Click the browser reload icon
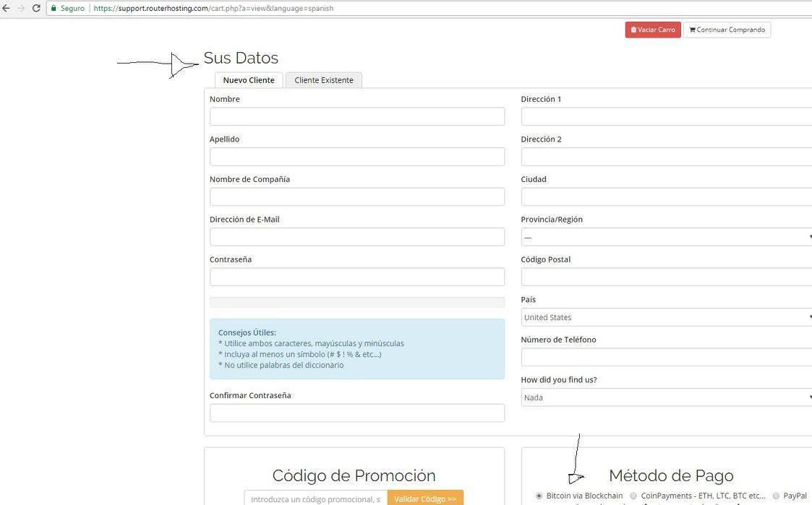 tap(36, 8)
